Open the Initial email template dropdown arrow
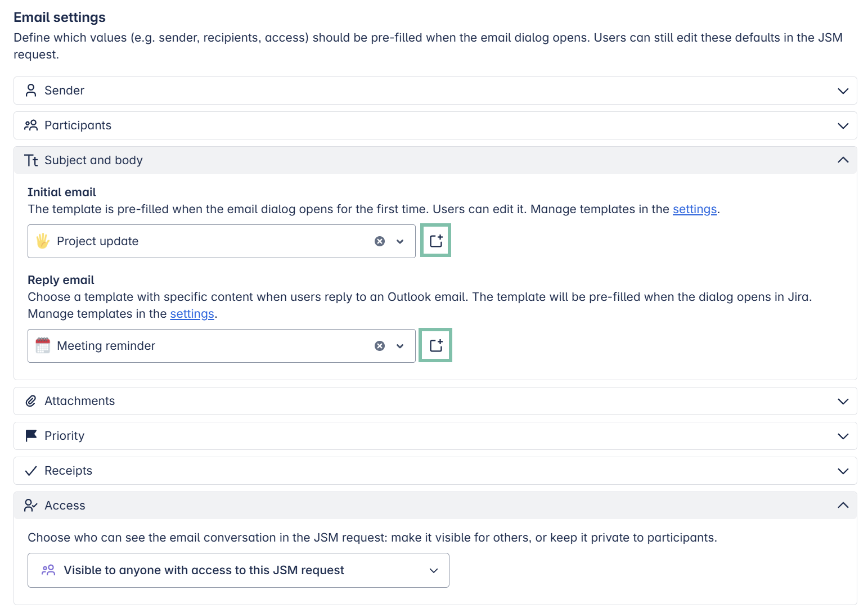 click(400, 241)
